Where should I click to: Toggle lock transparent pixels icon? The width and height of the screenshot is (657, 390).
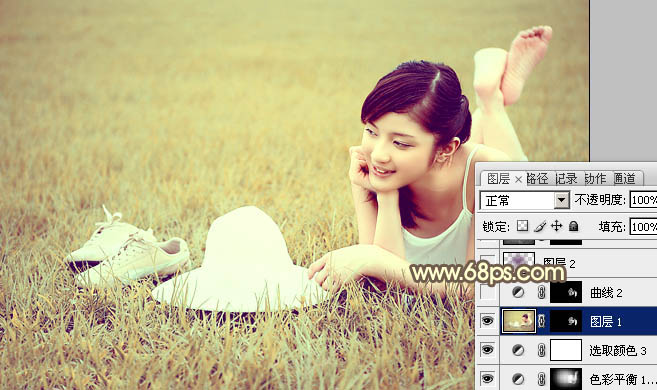tap(522, 226)
